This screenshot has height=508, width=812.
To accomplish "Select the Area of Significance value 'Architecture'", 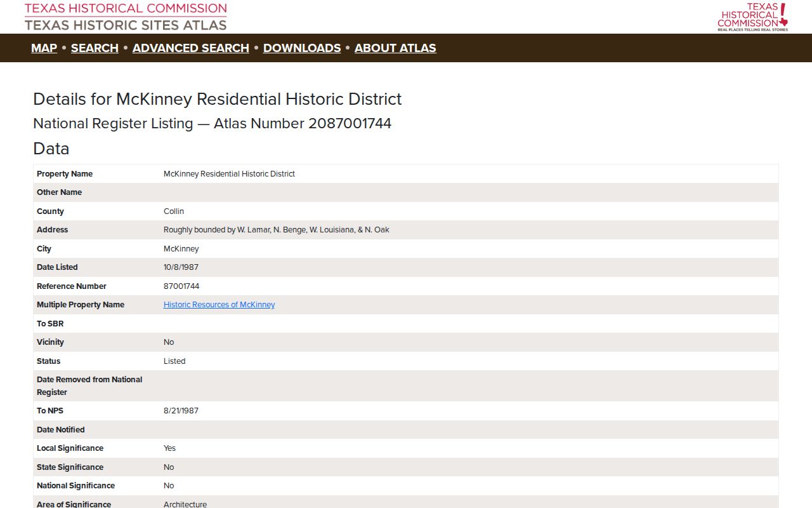I will click(x=185, y=504).
